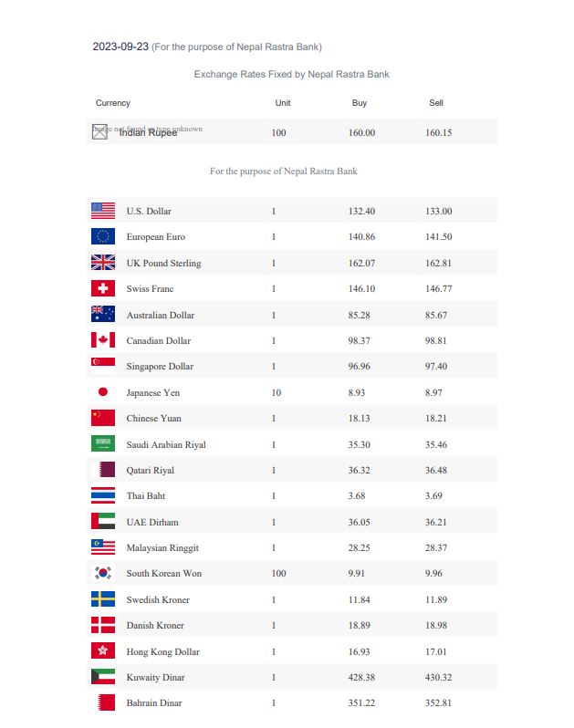Screen dimensions: 574x728
Task: Click the South Korean flag icon
Action: pyautogui.click(x=102, y=573)
